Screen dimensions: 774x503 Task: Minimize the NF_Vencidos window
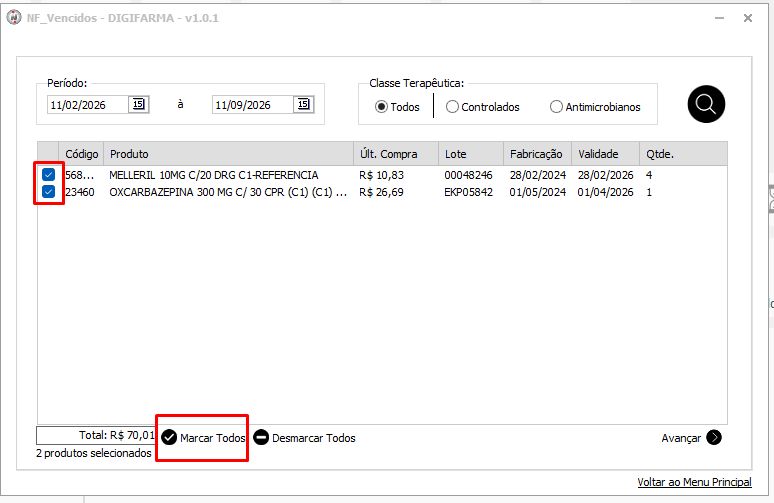pos(719,18)
